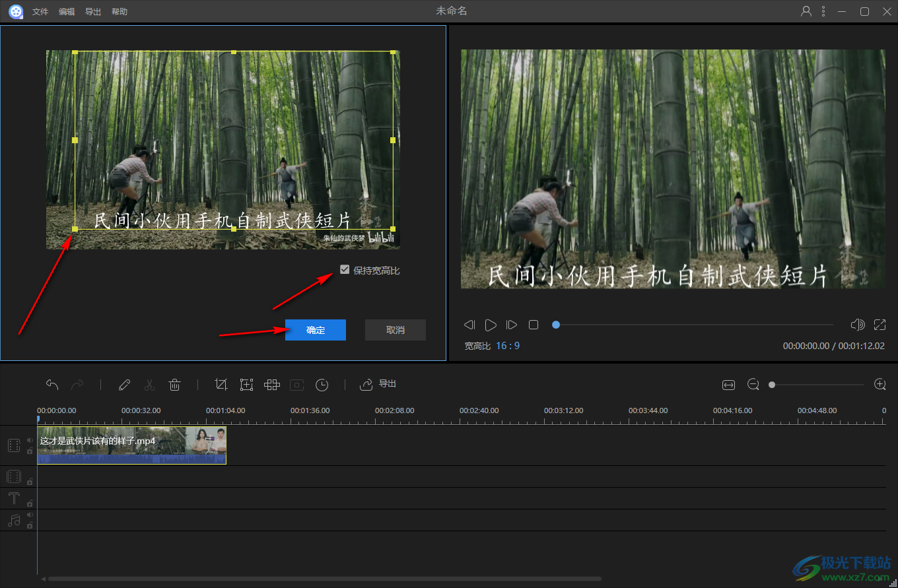This screenshot has width=898, height=588.
Task: Click the 00:02:40.00 mark on the ruler
Action: (479, 410)
